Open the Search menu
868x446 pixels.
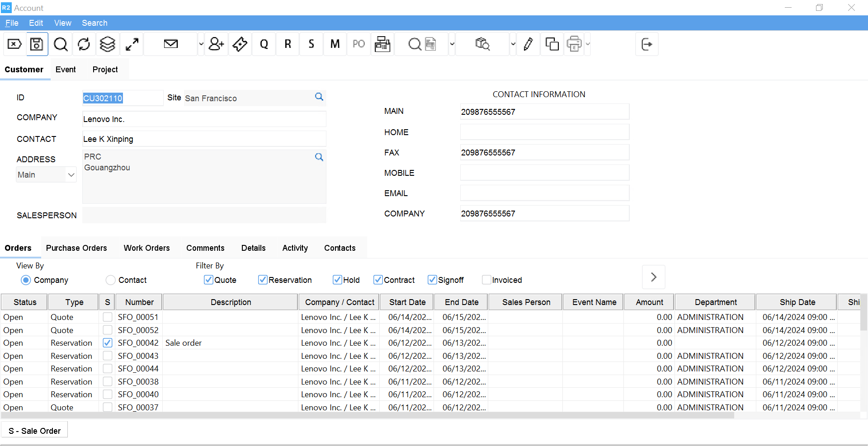point(94,23)
